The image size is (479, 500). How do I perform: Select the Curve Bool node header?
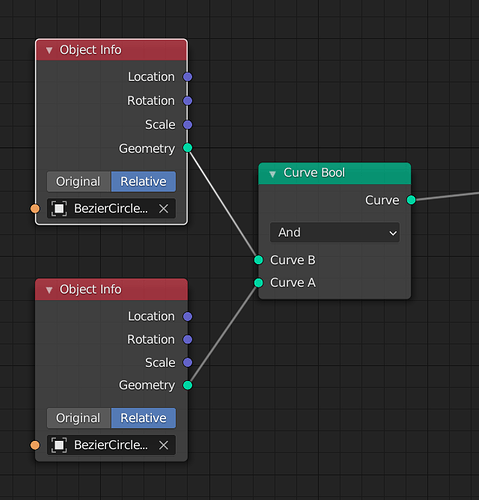click(x=335, y=173)
